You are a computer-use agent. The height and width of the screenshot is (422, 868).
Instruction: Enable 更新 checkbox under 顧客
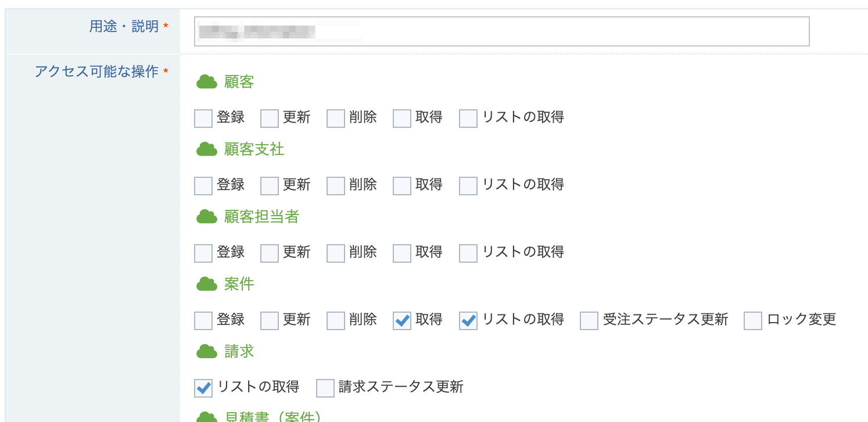[x=270, y=119]
